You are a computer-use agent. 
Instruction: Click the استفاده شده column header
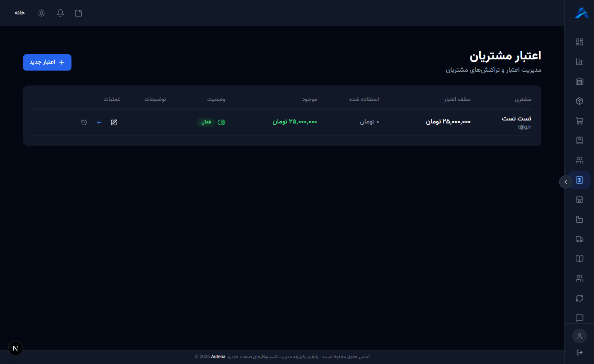point(364,99)
